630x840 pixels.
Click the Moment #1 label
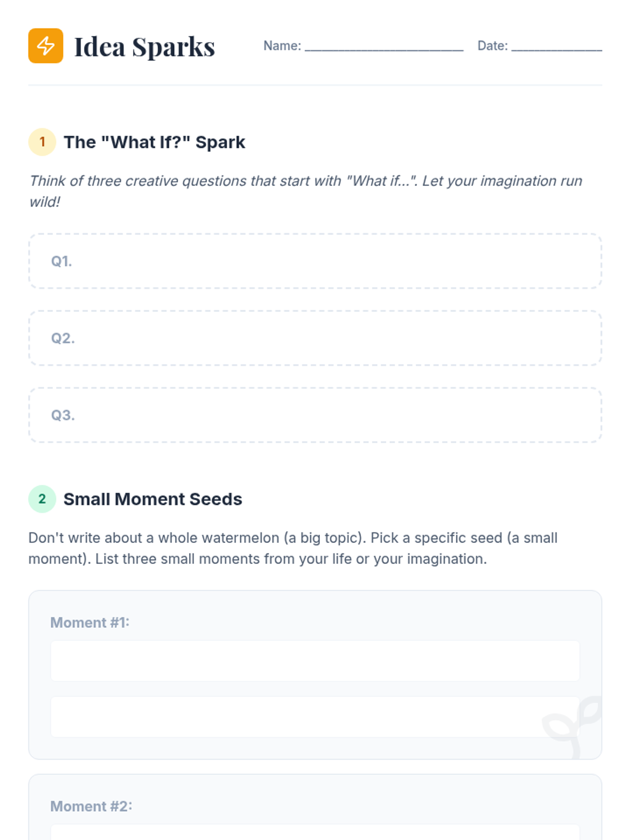pos(90,623)
